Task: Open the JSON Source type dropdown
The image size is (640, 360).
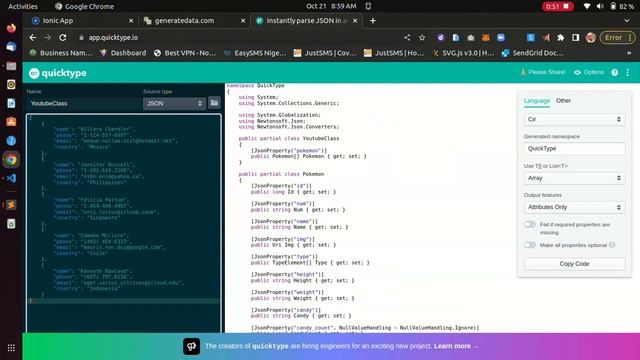Action: pyautogui.click(x=174, y=103)
